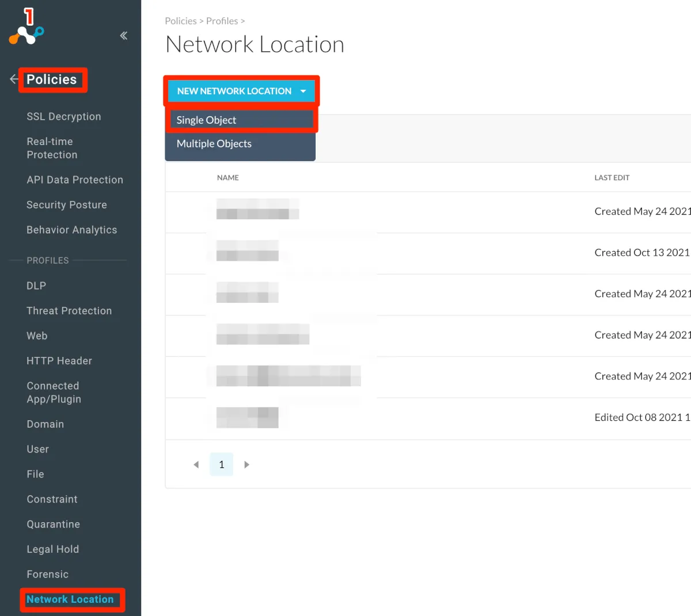
Task: Click Profiles breadcrumb link
Action: pos(222,21)
